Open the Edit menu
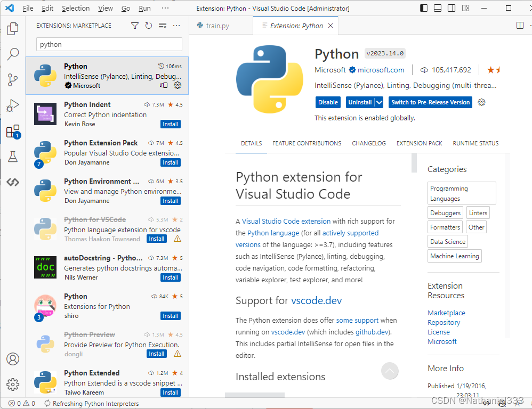The height and width of the screenshot is (409, 532). point(47,8)
